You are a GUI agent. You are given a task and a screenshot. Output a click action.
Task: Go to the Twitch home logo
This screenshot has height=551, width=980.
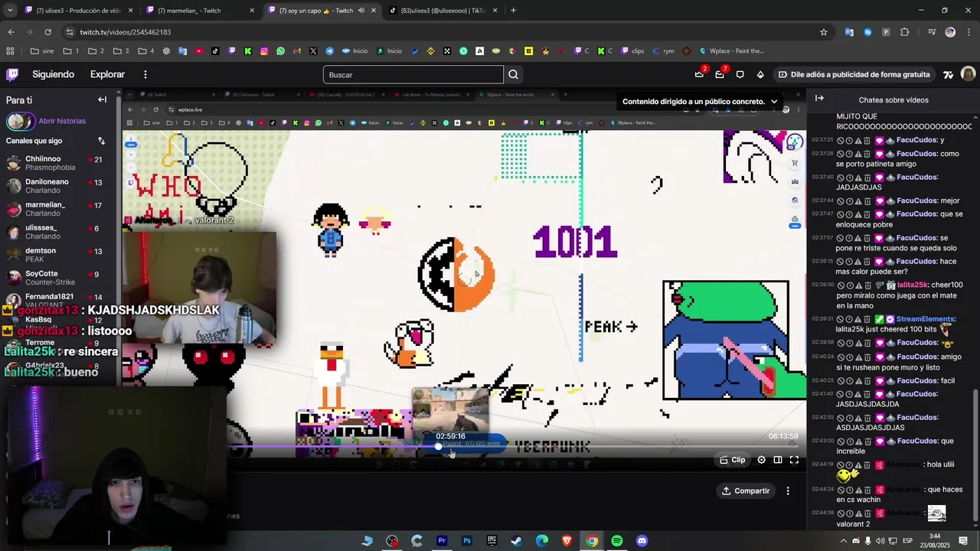tap(12, 74)
